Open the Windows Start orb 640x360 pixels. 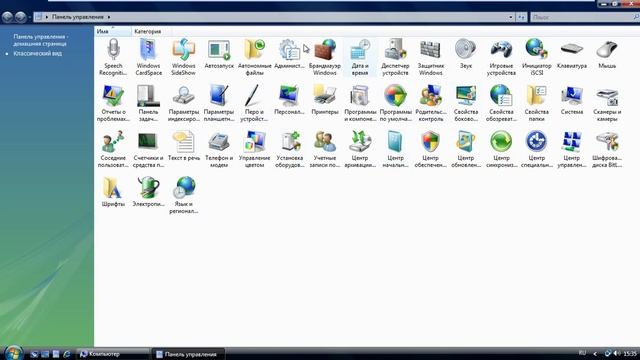13,352
